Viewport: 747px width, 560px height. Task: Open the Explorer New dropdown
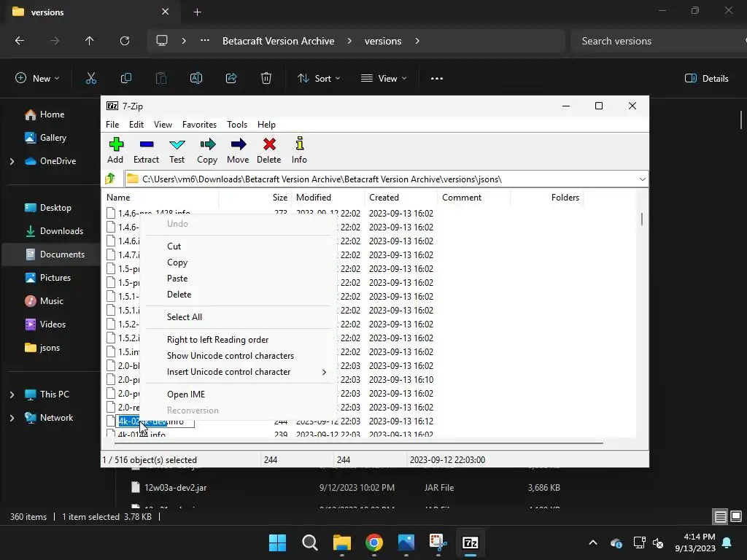click(x=38, y=78)
